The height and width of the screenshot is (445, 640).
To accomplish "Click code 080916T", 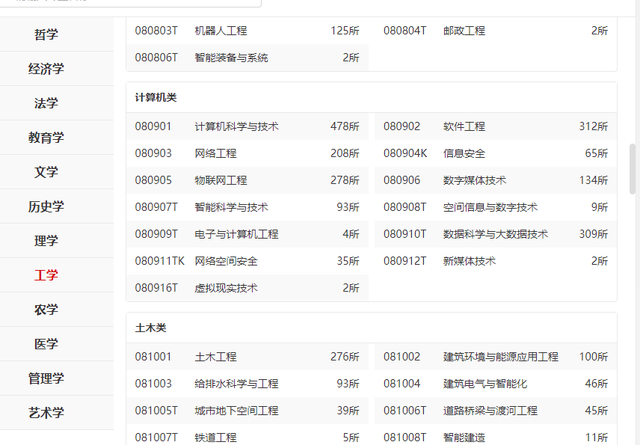I will [156, 288].
